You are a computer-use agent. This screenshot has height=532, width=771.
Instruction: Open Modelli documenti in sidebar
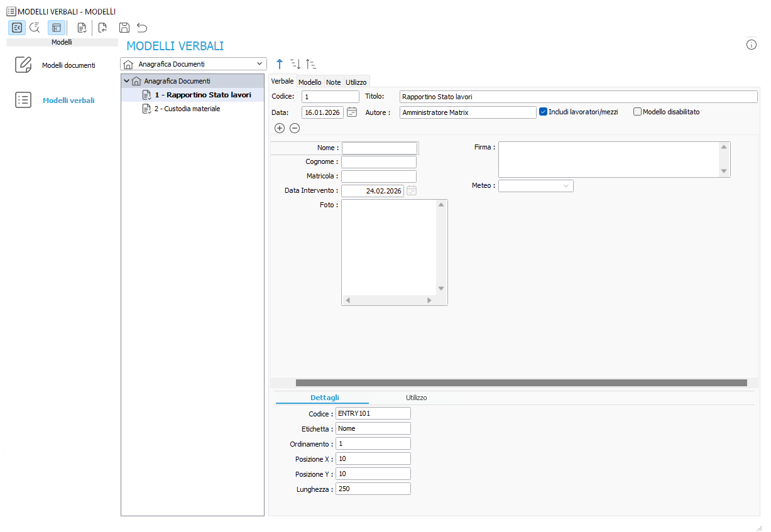coord(68,65)
